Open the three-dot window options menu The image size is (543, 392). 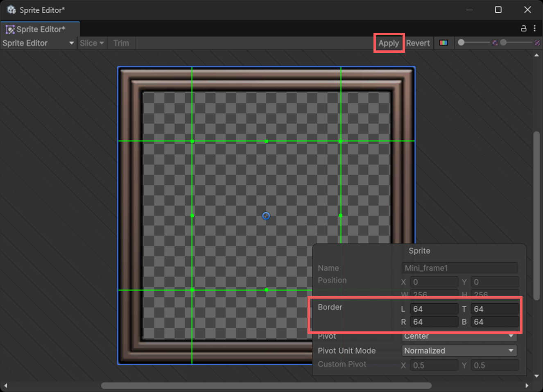(534, 28)
